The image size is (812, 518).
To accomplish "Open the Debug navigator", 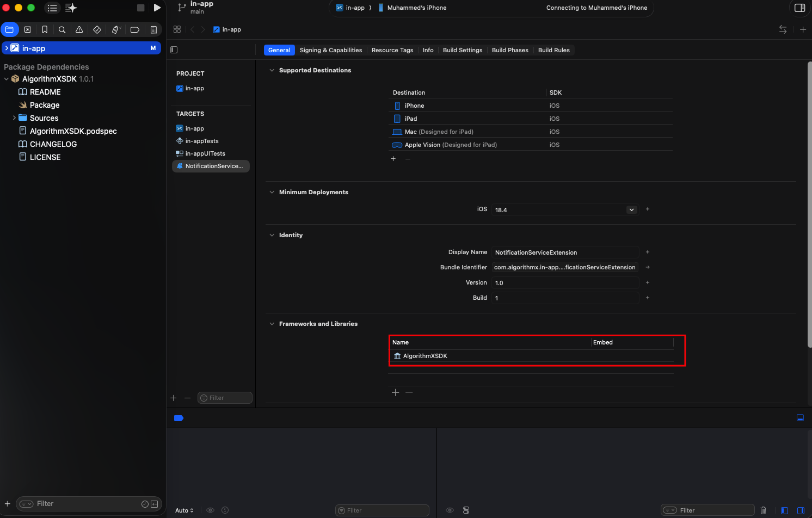I will click(116, 29).
